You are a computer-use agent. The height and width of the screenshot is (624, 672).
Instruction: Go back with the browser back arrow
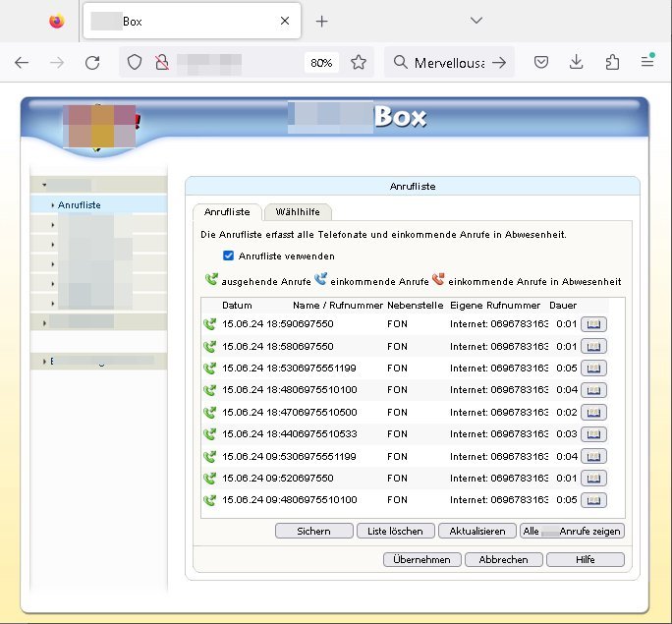click(x=22, y=63)
